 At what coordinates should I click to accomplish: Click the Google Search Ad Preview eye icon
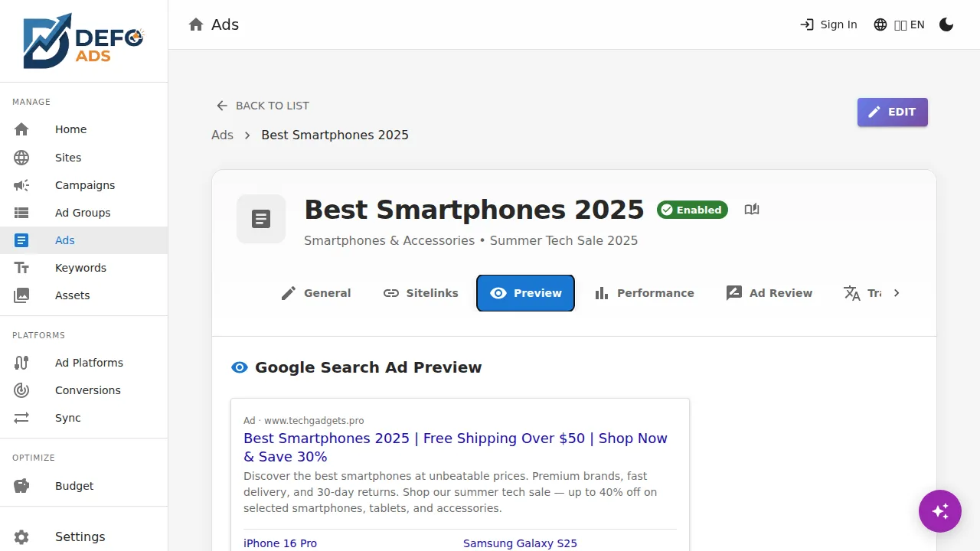[240, 367]
